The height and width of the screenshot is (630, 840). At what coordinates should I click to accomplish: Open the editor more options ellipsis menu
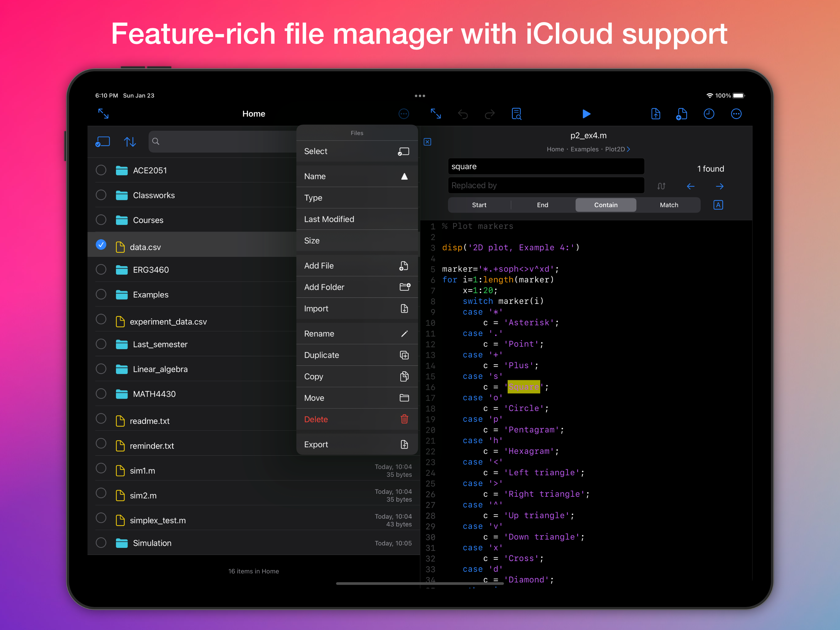tap(736, 114)
